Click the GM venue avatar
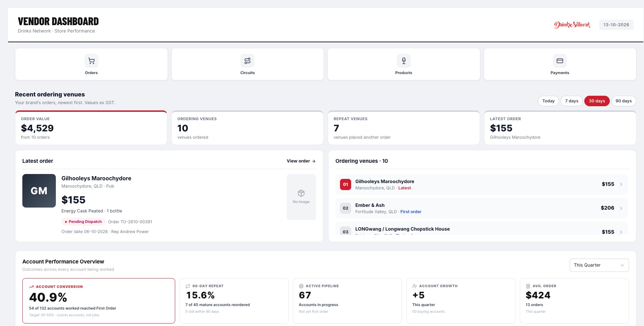This screenshot has height=326, width=644. (39, 191)
